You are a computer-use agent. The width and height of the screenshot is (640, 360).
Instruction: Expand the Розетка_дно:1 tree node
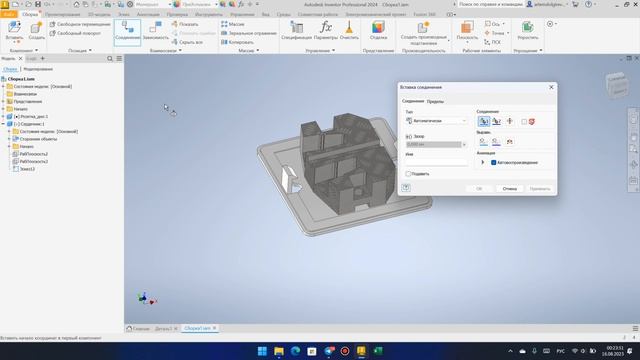click(3, 117)
